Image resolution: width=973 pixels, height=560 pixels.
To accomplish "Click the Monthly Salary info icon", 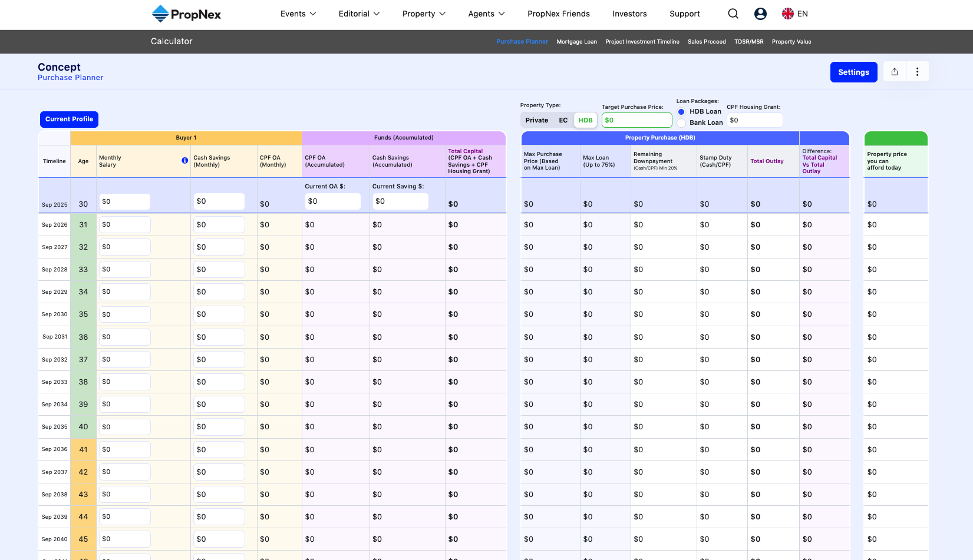I will pyautogui.click(x=184, y=160).
